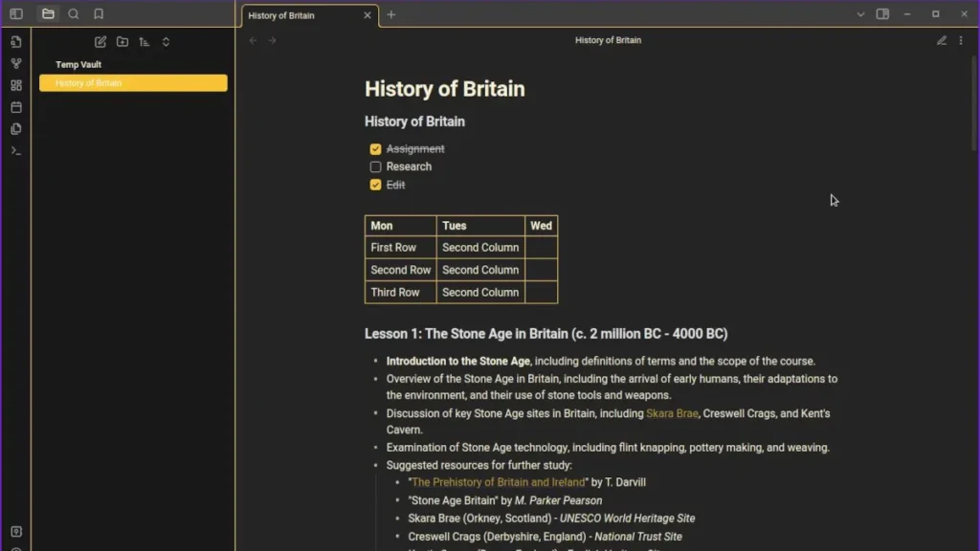
Task: Click the 'Research' task label
Action: 409,166
